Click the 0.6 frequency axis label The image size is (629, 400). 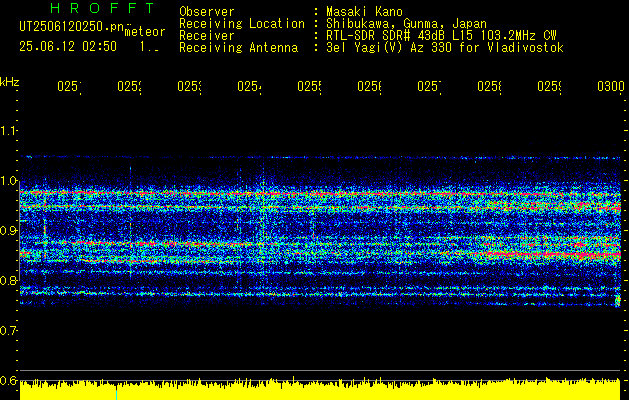[9, 380]
